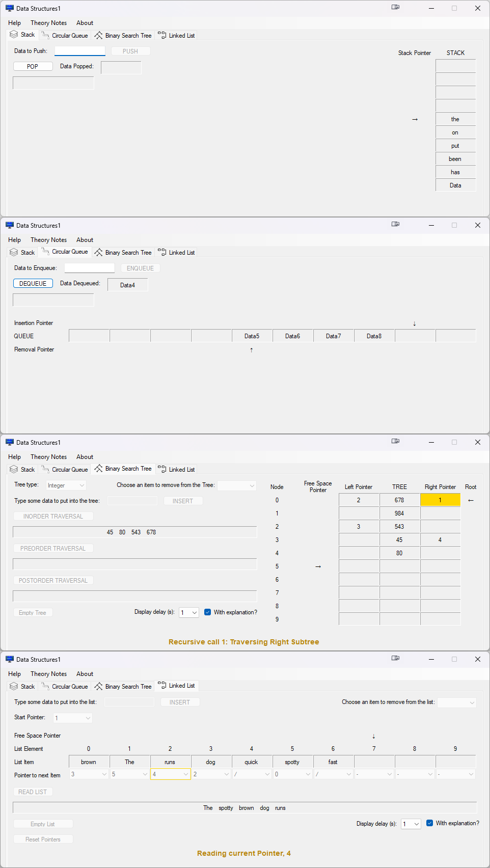Toggle 'With explanation?' checkbox in Linked List window
The image size is (490, 868).
tap(430, 823)
